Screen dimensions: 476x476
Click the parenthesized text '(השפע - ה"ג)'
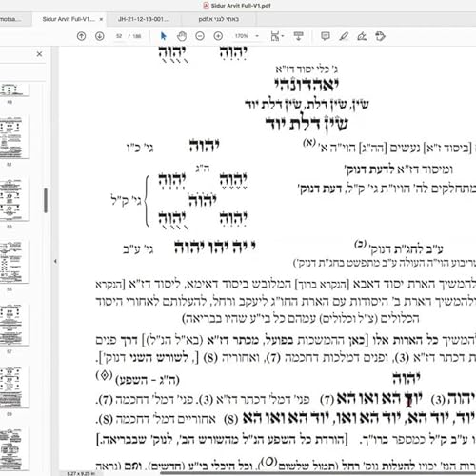pos(148,379)
